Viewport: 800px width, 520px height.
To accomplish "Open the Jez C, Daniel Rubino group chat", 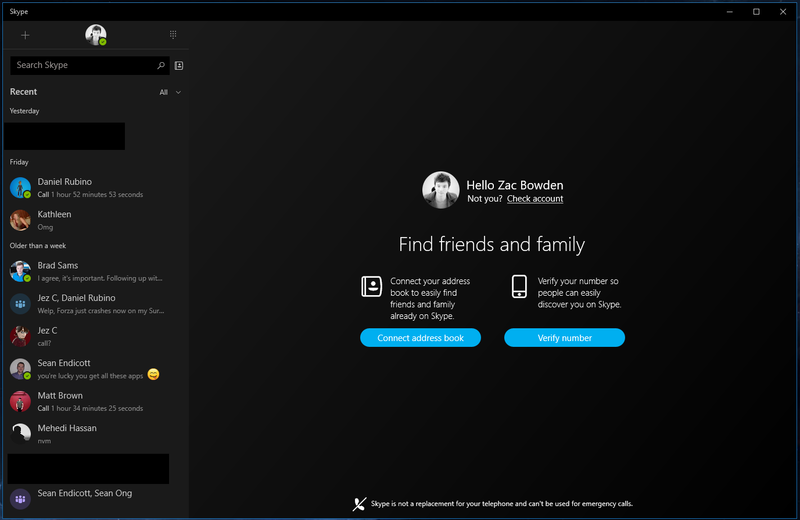I will pos(96,304).
